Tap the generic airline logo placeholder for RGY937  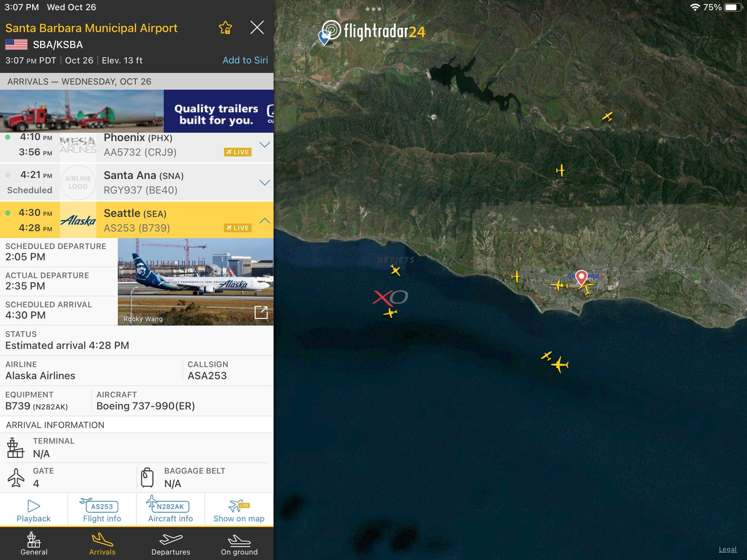click(x=78, y=183)
